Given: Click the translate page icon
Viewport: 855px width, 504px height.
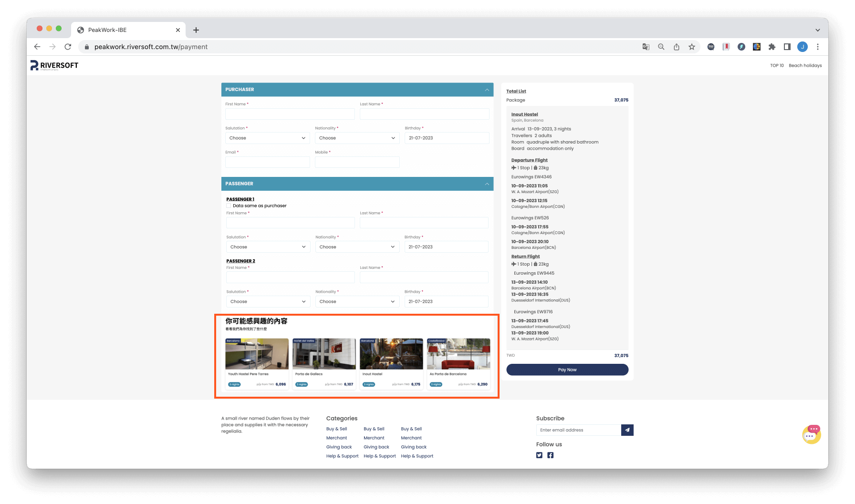Looking at the screenshot, I should coord(646,47).
